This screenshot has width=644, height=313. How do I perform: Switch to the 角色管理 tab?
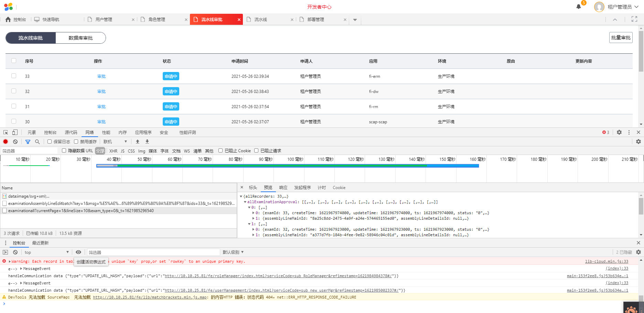[x=157, y=20]
